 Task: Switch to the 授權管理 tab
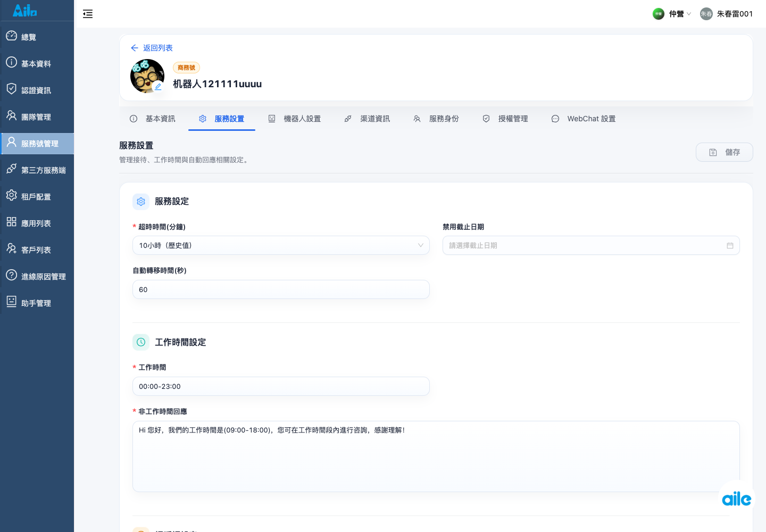505,119
